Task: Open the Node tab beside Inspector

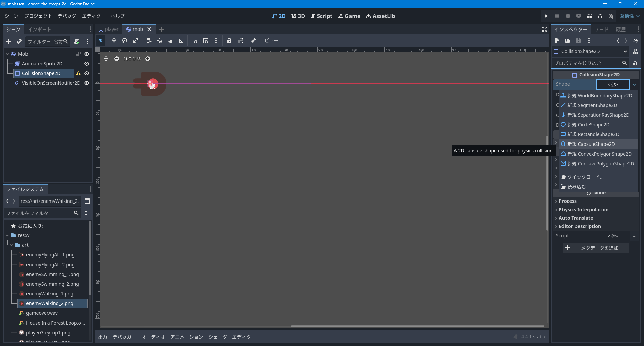Action: point(602,30)
